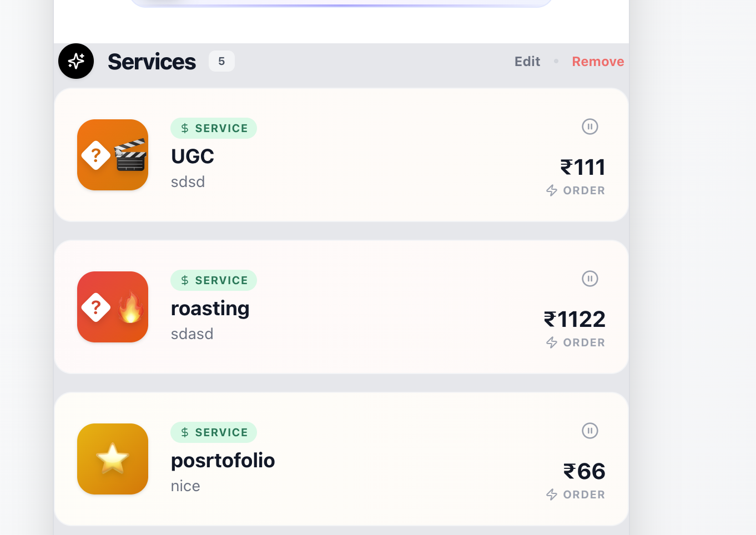Pause the UGC service listing

(x=589, y=127)
